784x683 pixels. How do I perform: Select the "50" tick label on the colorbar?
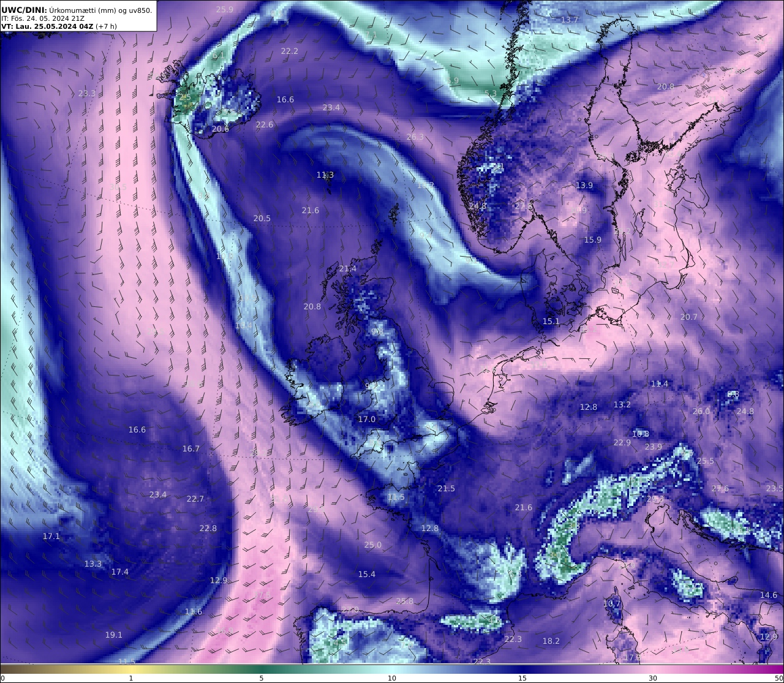(x=779, y=678)
